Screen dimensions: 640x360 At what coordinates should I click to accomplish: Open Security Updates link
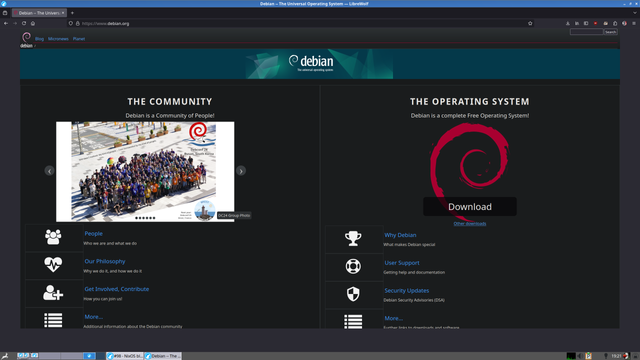click(407, 291)
